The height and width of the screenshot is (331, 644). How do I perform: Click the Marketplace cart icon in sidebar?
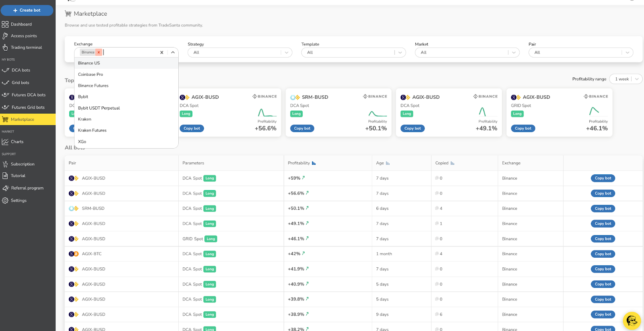5,119
